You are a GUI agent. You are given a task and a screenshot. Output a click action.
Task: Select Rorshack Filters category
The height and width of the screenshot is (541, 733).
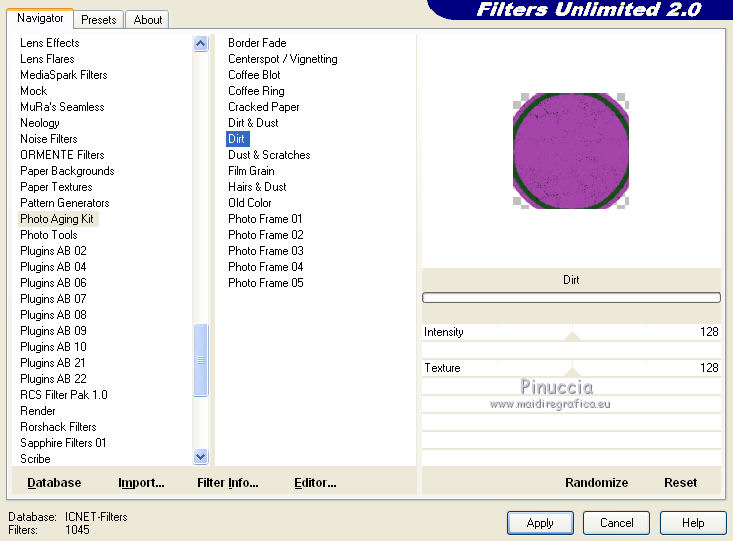58,427
